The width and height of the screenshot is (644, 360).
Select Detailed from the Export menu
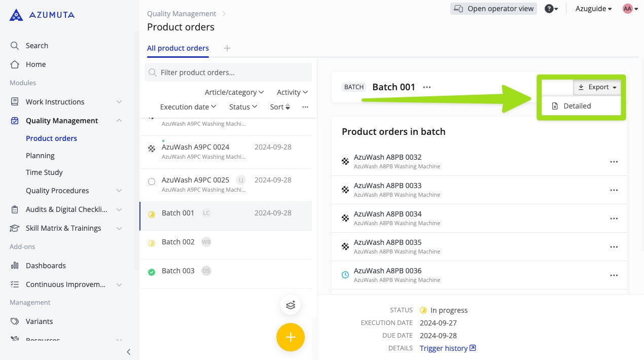tap(577, 106)
